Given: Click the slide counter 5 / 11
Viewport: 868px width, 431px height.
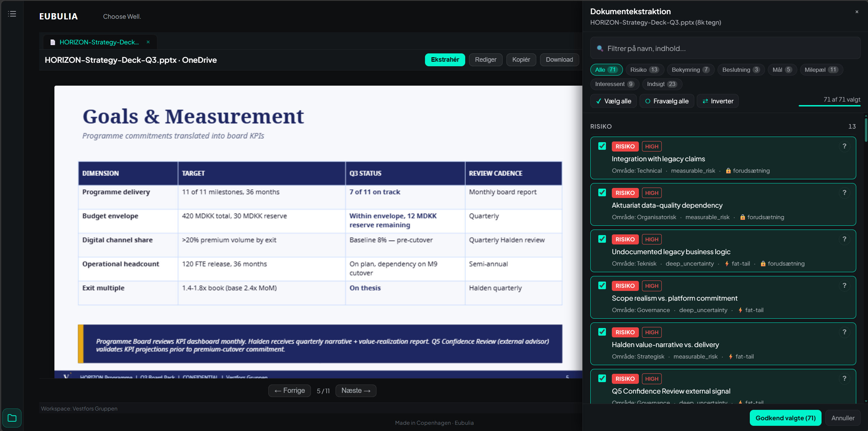Looking at the screenshot, I should (323, 391).
